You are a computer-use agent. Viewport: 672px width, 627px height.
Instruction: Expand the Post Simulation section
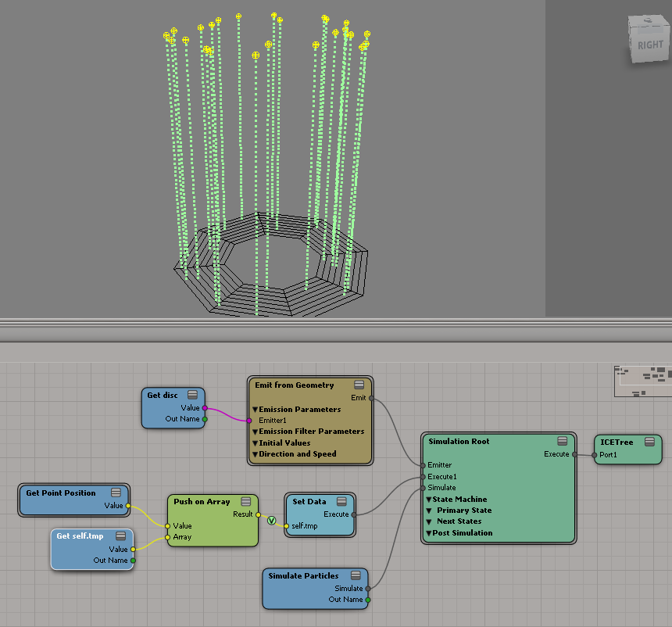tap(428, 533)
